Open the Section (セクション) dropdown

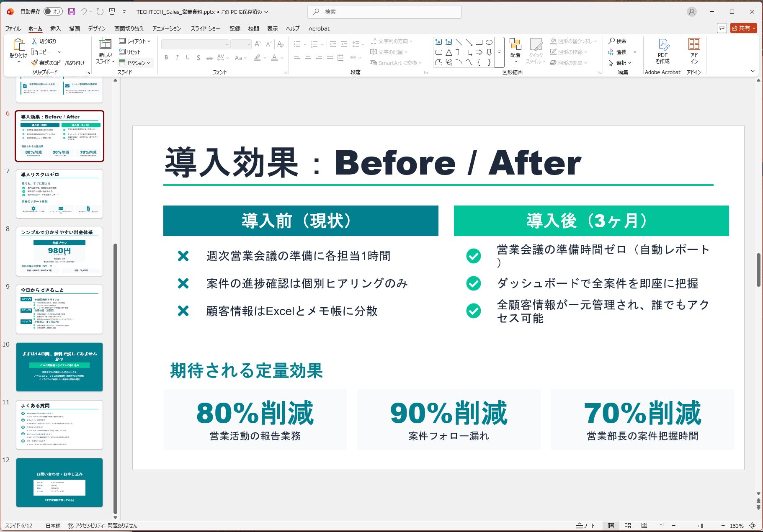(x=136, y=63)
